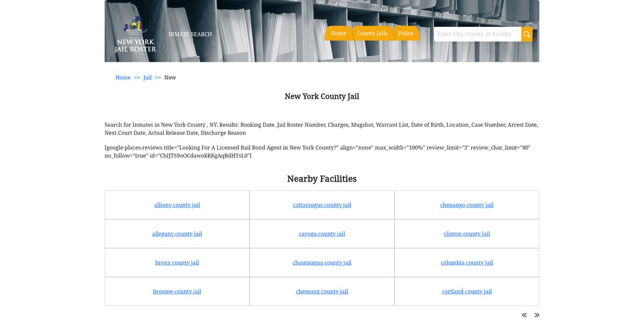Open cortland county jail link

pos(467,292)
